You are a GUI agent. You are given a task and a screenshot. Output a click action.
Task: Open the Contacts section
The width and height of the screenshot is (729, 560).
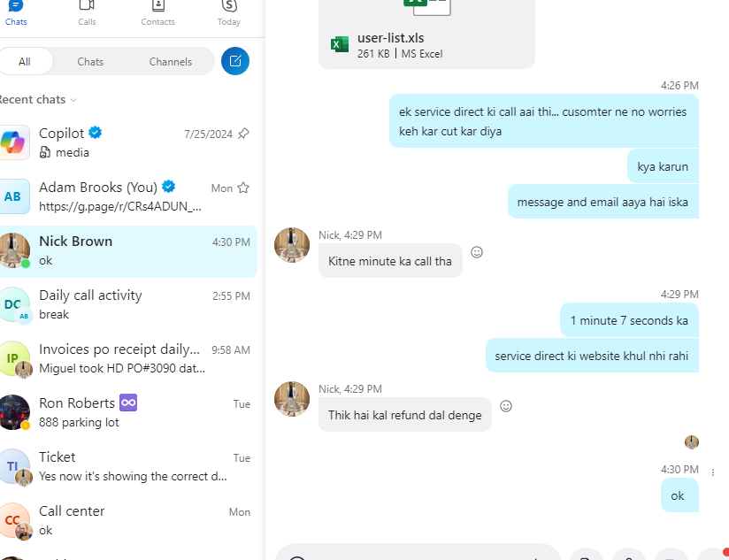(x=157, y=11)
